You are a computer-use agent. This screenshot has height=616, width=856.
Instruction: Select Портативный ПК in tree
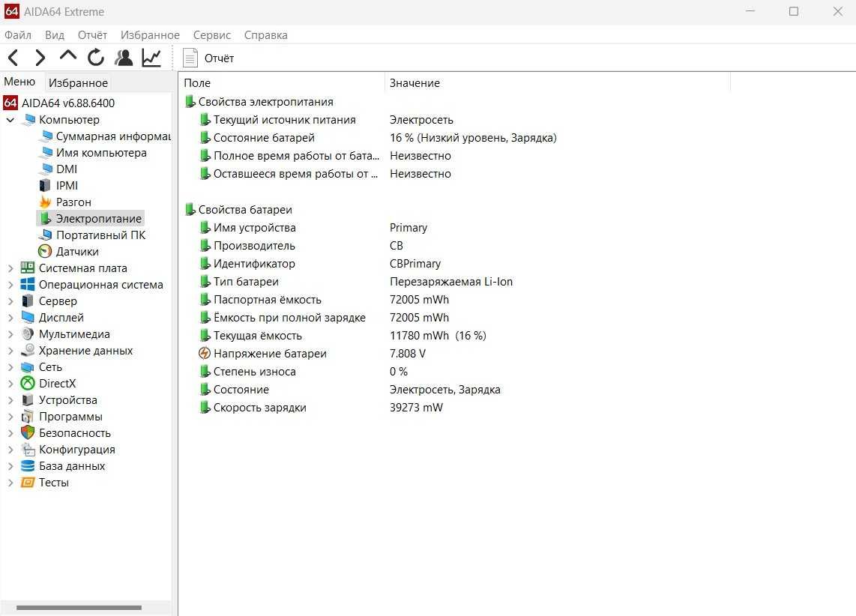(100, 235)
